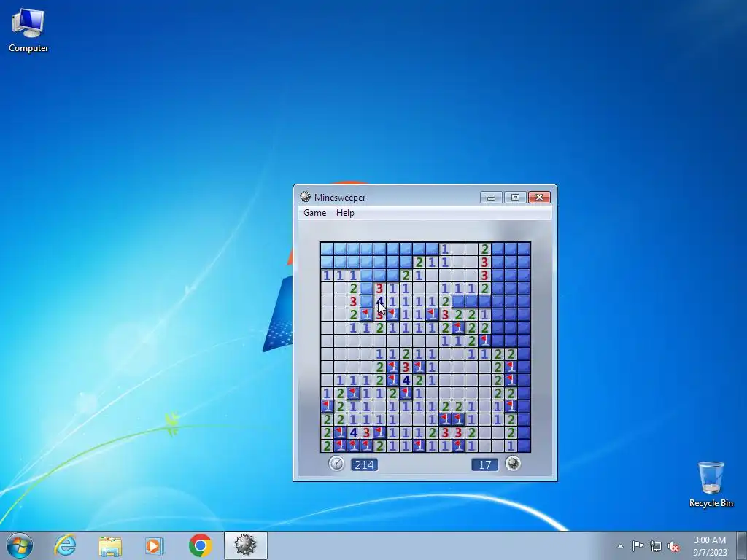Click the red 3 in the fifth row
Screen dimensions: 747x560
[x=354, y=301]
